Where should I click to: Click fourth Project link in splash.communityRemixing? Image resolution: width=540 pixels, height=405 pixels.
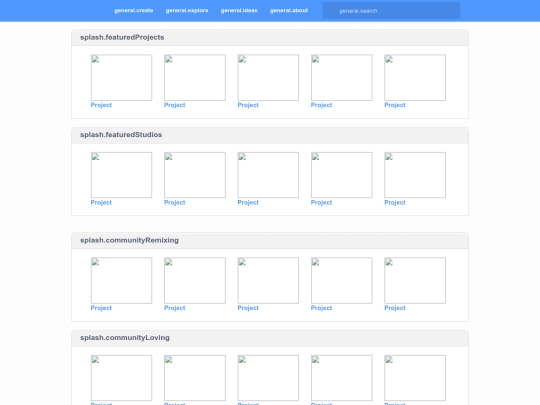click(x=321, y=308)
